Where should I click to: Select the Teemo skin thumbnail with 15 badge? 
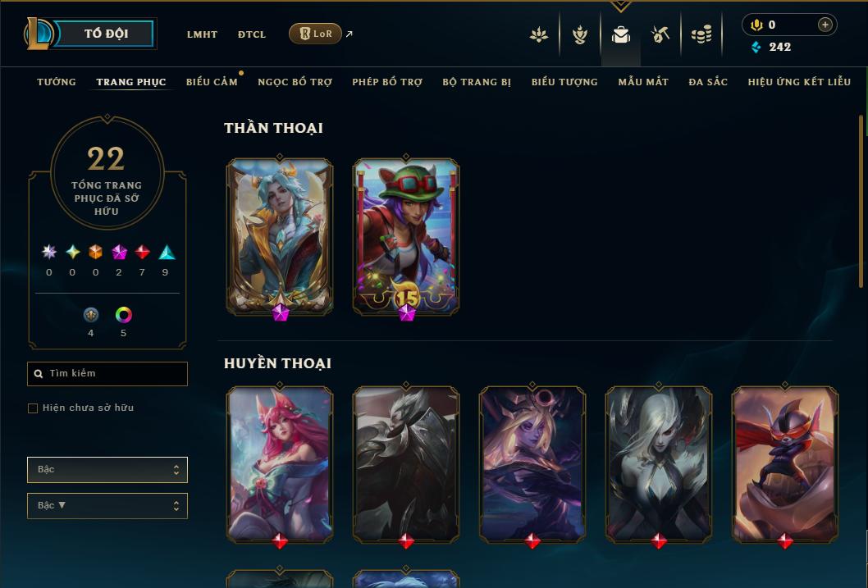click(x=406, y=238)
